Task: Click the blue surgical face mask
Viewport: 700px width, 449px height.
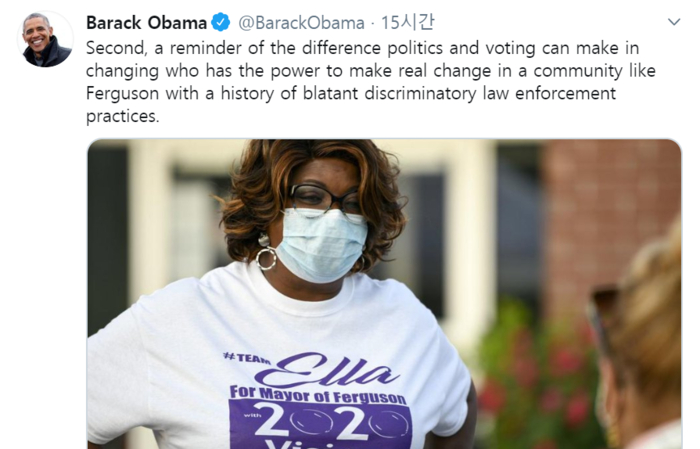Action: 322,244
